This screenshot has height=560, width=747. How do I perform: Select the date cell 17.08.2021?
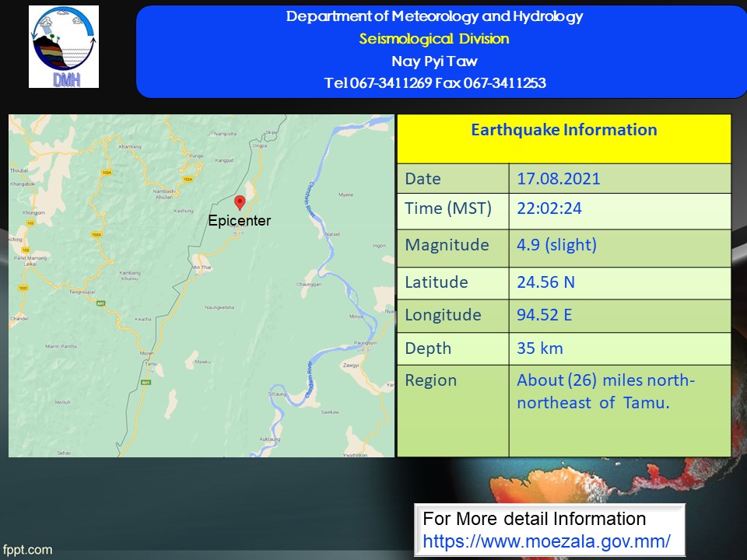point(558,179)
